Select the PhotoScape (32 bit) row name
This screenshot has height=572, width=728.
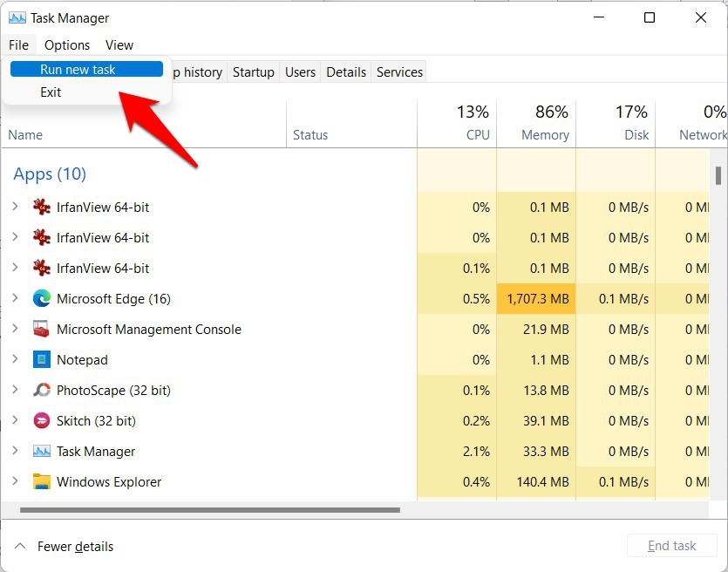(113, 391)
